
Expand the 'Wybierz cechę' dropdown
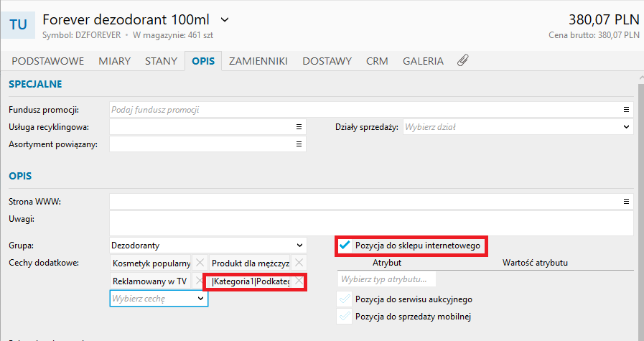(x=200, y=299)
